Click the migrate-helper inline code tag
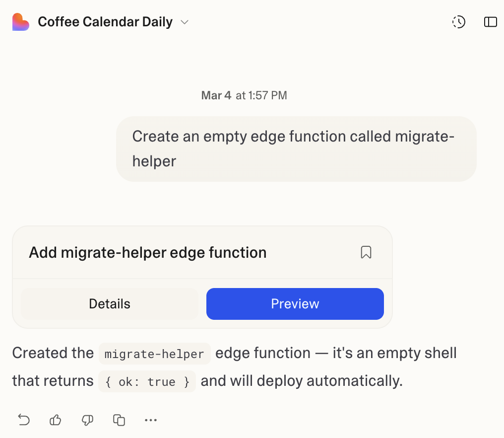The height and width of the screenshot is (438, 504). 155,354
